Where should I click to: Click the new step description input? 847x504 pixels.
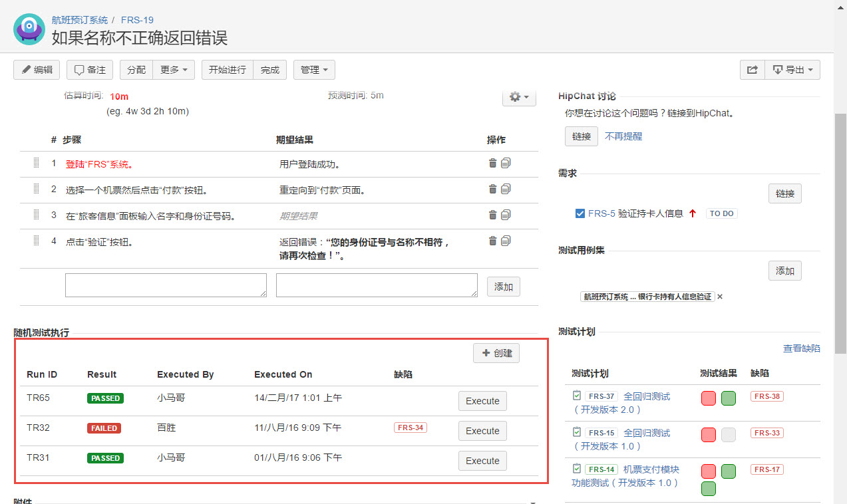[166, 285]
